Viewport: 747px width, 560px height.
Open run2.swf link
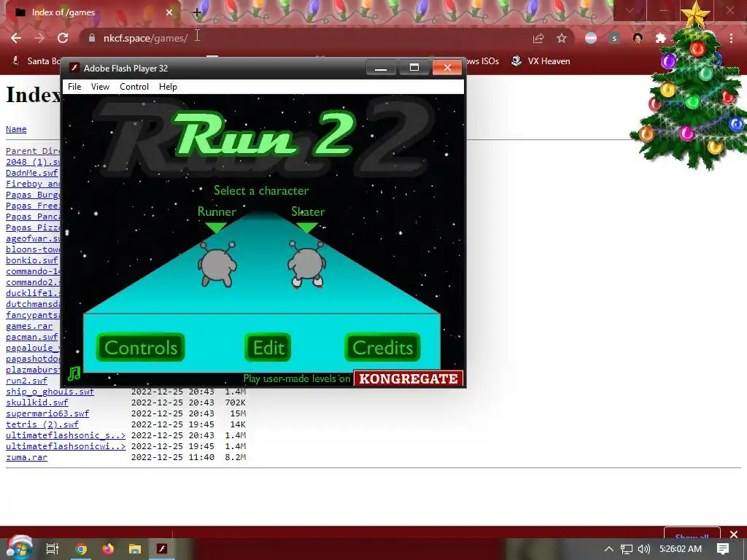(27, 381)
